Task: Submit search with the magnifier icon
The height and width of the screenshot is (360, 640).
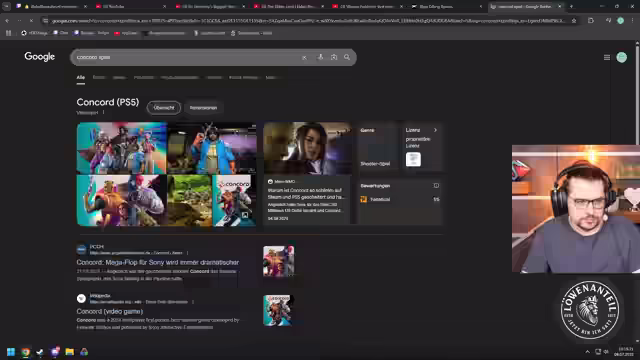Action: click(347, 57)
